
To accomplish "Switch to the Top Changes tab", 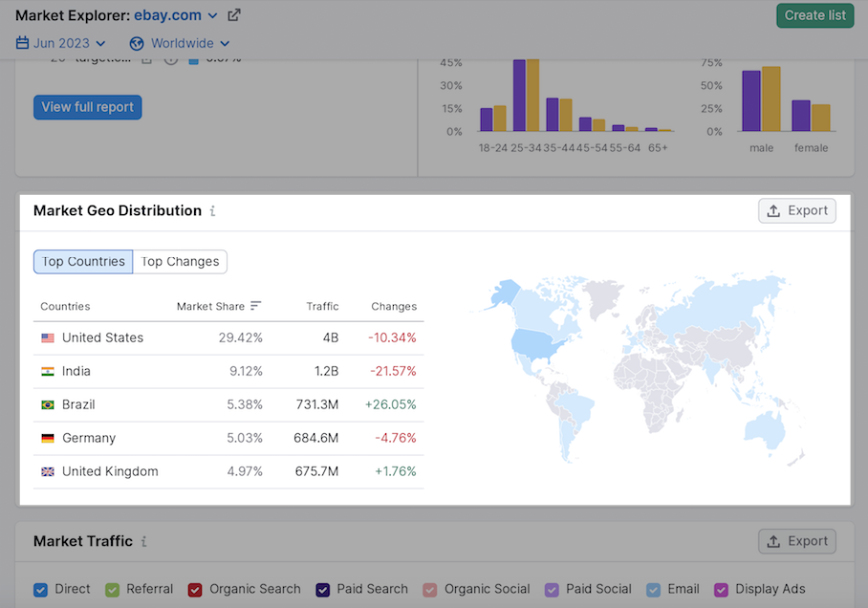I will (x=180, y=261).
